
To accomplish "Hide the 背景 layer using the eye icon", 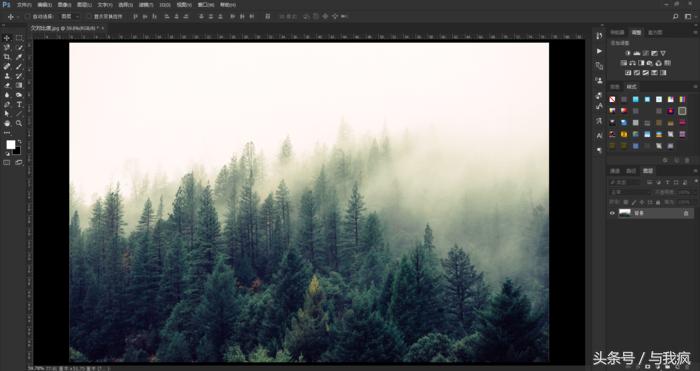I will click(612, 213).
